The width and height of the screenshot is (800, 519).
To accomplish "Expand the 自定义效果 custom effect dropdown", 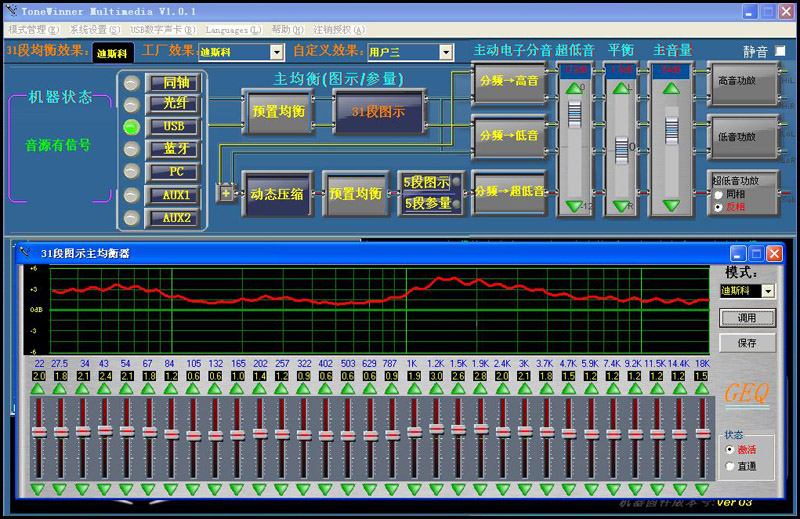I will (446, 52).
